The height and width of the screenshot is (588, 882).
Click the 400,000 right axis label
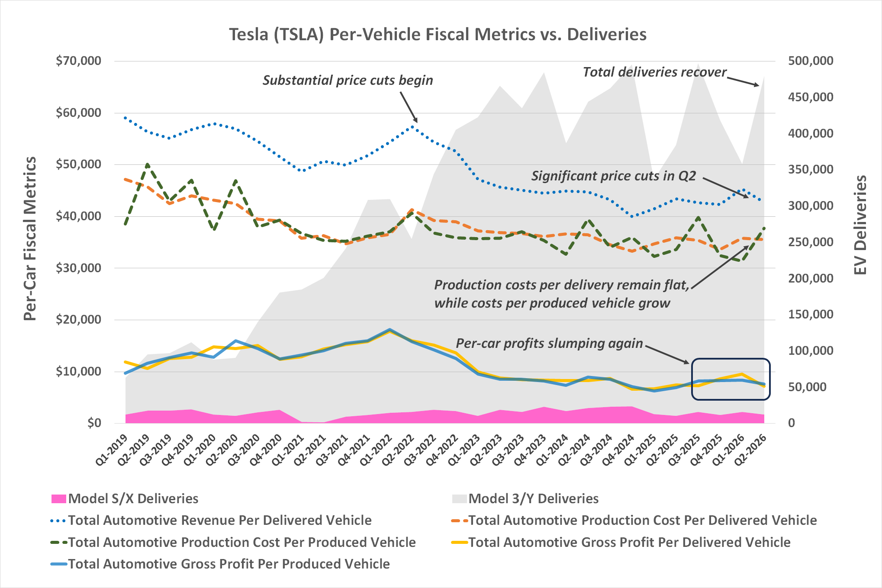coord(811,134)
